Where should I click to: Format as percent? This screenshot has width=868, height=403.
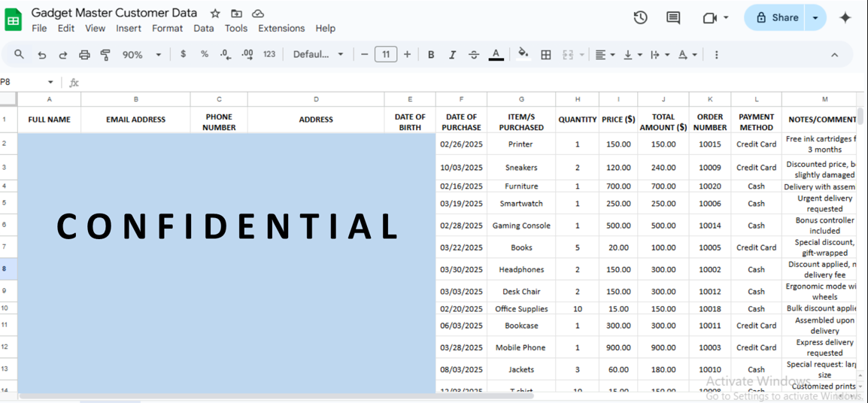point(205,54)
